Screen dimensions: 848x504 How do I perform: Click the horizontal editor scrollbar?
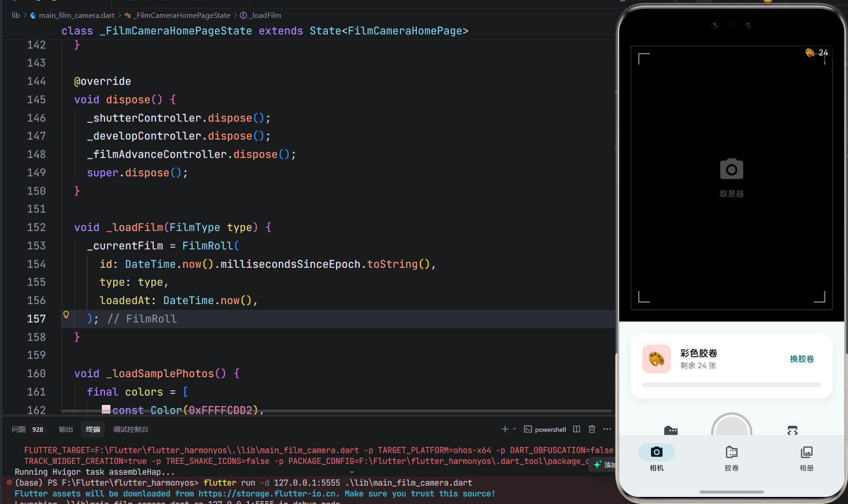(x=337, y=411)
